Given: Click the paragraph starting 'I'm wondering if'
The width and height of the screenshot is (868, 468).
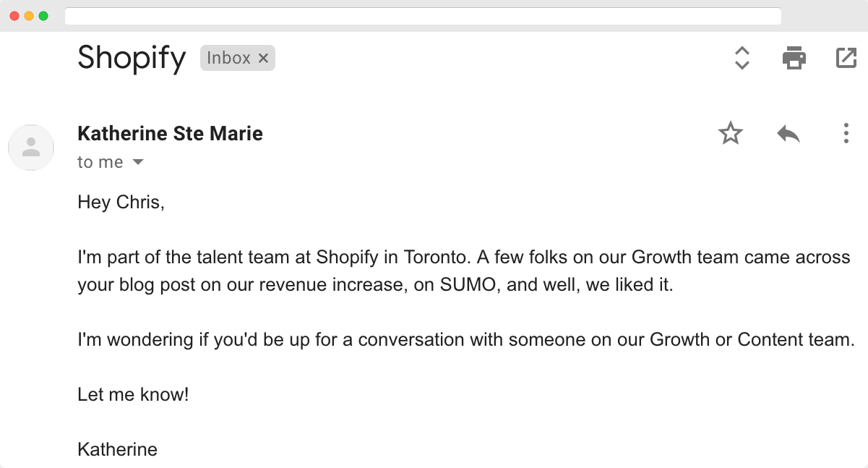Looking at the screenshot, I should click(x=465, y=339).
